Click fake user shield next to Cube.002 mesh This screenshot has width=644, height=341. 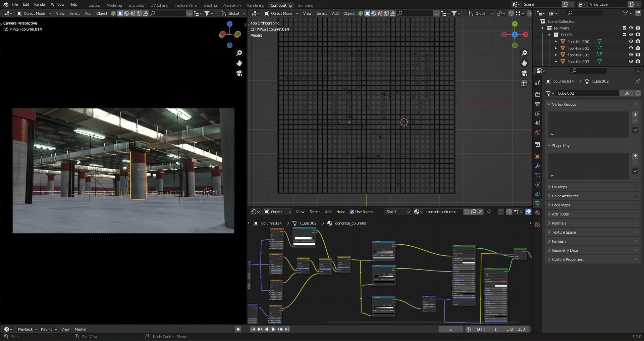tap(638, 93)
